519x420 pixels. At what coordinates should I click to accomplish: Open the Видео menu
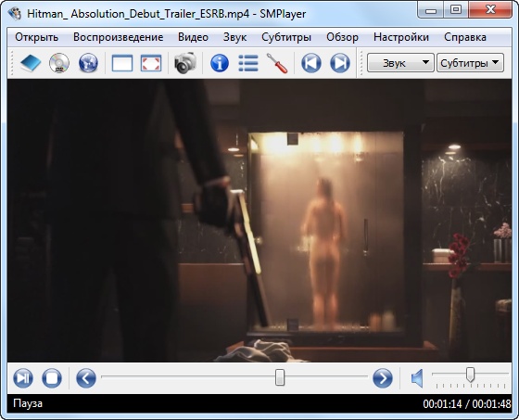coord(193,37)
